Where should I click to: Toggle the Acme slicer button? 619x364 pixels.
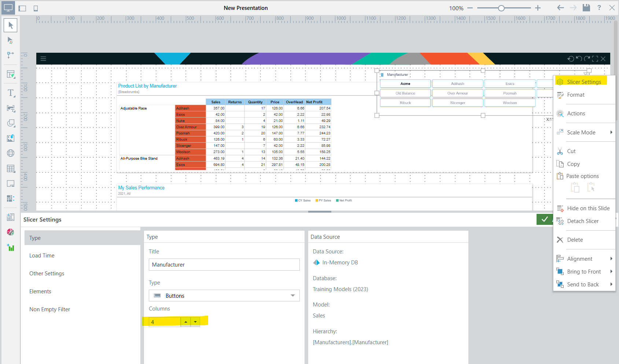tap(405, 84)
